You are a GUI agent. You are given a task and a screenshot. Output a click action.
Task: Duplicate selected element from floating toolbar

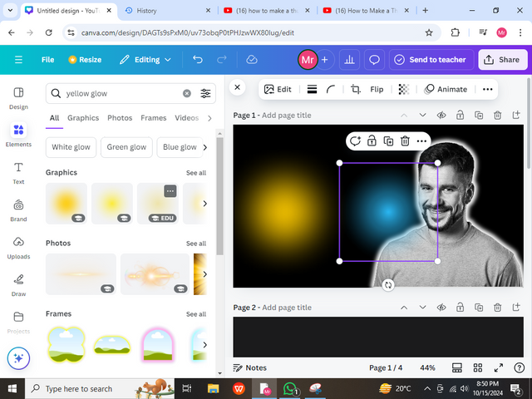tap(388, 140)
